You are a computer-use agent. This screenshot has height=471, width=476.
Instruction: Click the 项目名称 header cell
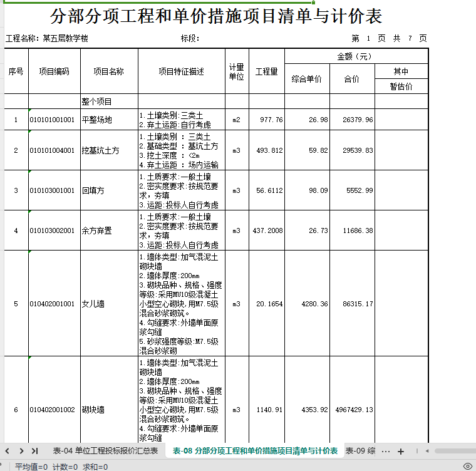click(x=109, y=71)
